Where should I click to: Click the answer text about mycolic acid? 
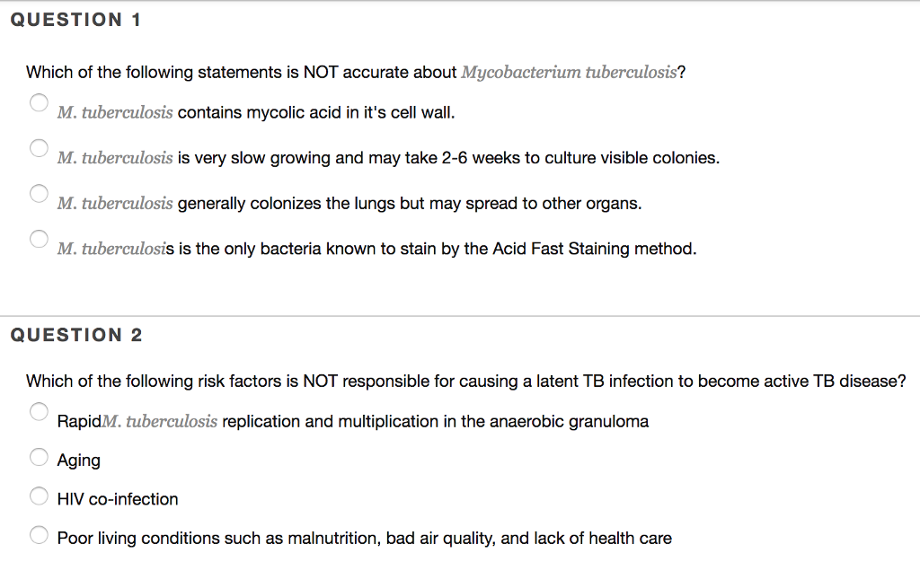tap(256, 113)
